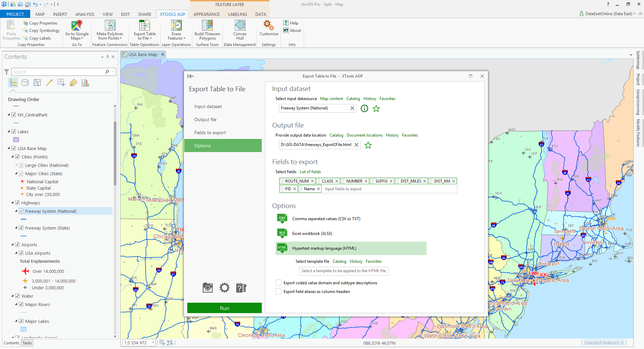Viewport: 644px width, 349px height.
Task: Open the gear settings icon in dialog
Action: pyautogui.click(x=225, y=288)
